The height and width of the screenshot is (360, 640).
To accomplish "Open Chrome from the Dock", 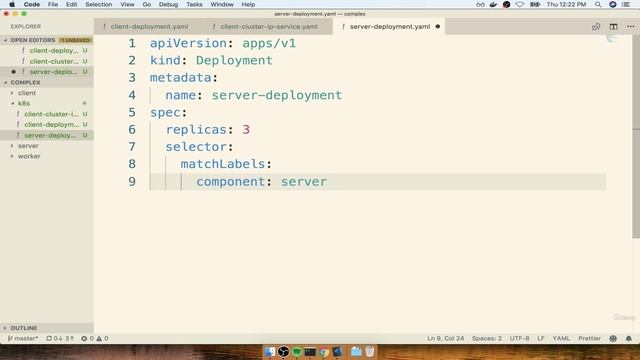I will [324, 351].
